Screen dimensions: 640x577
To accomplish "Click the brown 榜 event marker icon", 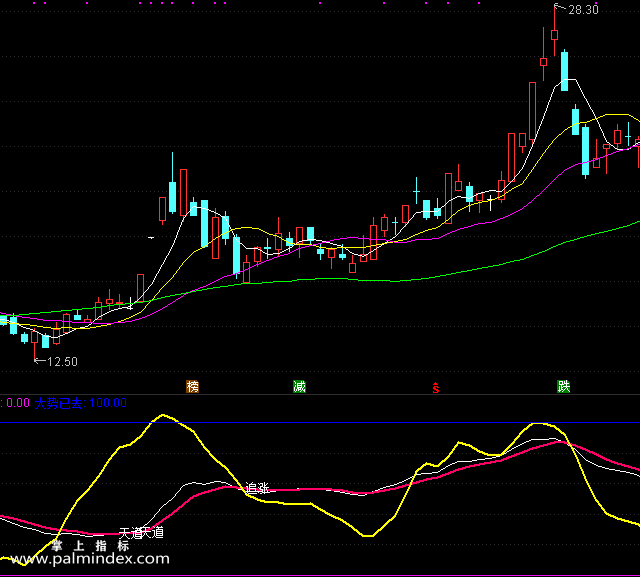I will 192,386.
